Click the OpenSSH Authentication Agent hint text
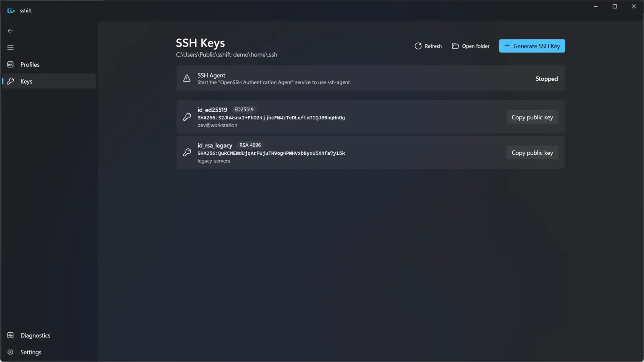The height and width of the screenshot is (362, 644). point(274,82)
